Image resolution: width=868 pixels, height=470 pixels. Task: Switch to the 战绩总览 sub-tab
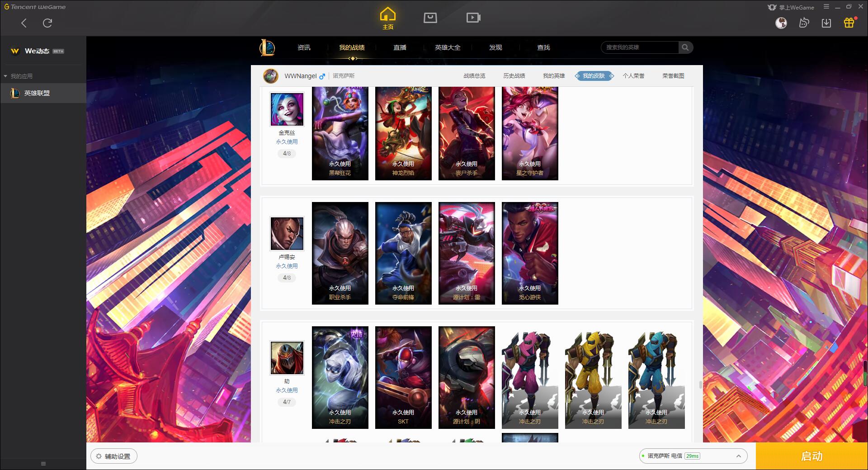click(x=474, y=76)
